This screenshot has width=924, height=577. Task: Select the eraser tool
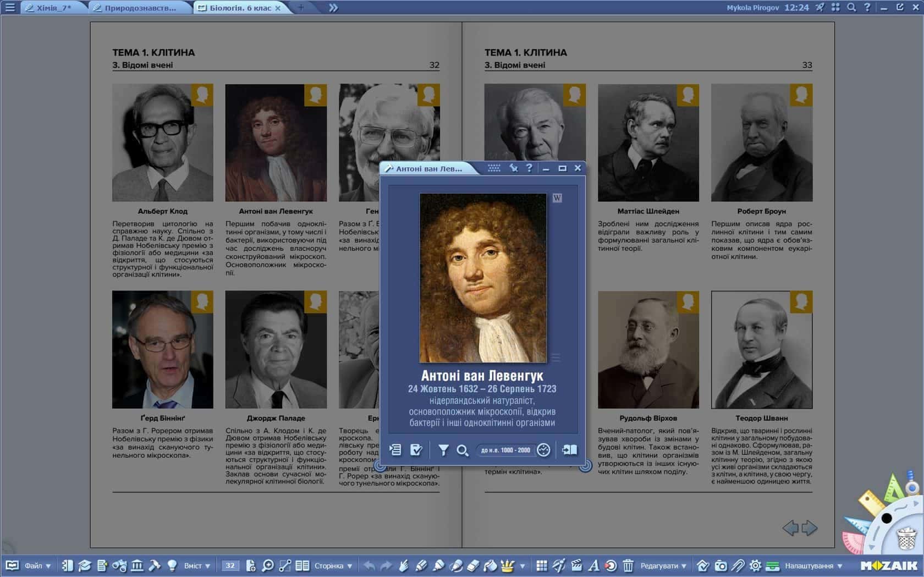(473, 565)
